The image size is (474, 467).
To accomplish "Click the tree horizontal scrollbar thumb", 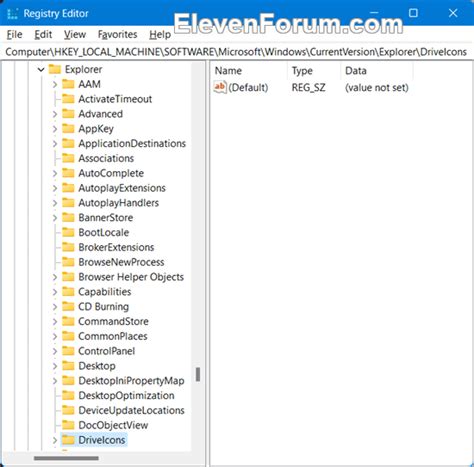I will coord(66,458).
